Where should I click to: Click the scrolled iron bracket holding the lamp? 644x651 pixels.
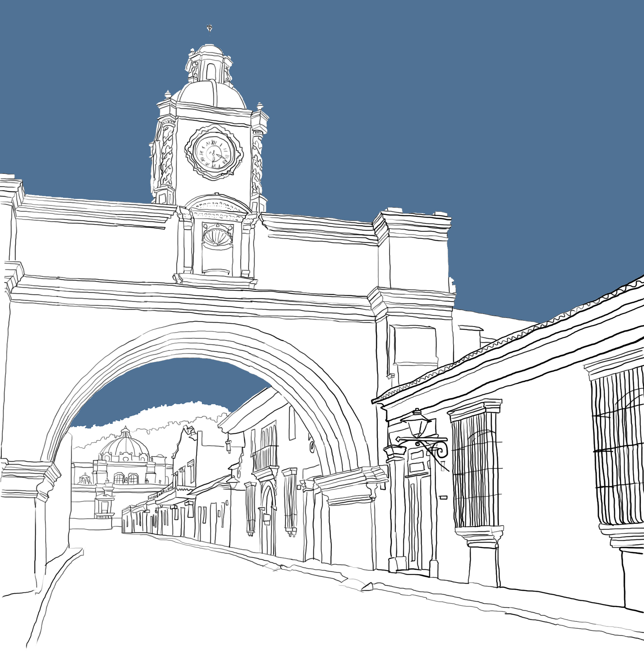437,449
